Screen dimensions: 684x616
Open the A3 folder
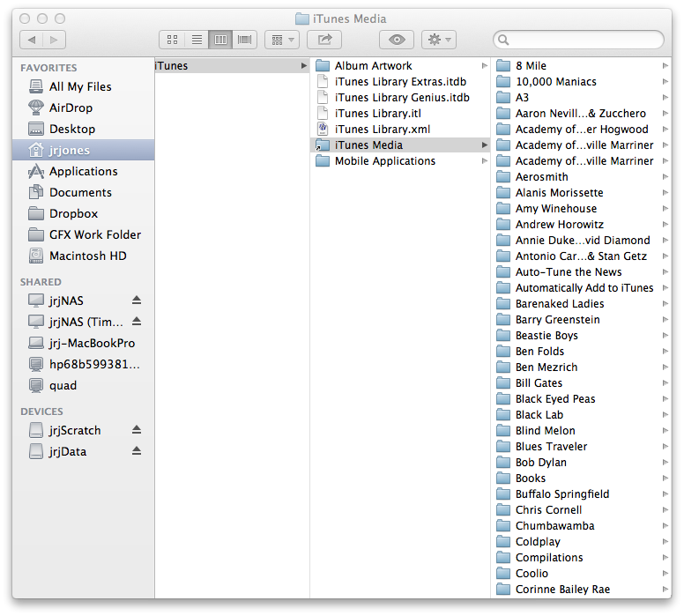coord(582,97)
